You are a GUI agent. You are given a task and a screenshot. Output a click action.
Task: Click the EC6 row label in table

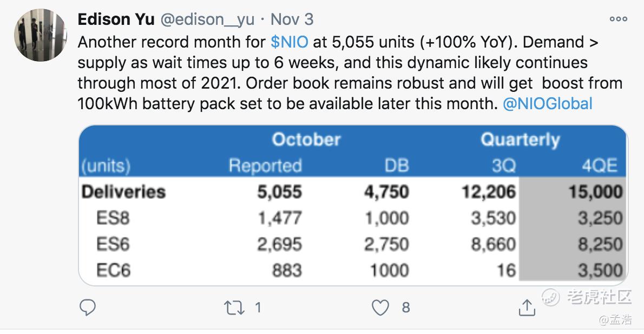(113, 270)
